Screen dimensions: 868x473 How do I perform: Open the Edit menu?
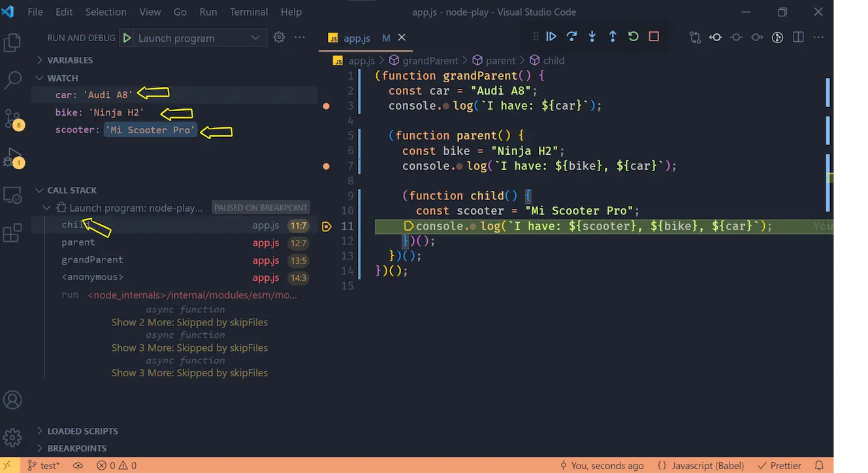click(x=64, y=12)
